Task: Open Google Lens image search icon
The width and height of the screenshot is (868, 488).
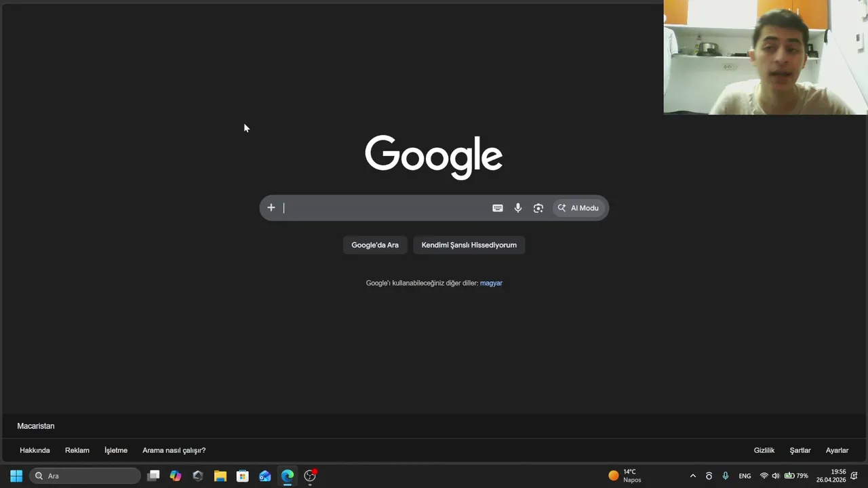Action: [x=538, y=208]
